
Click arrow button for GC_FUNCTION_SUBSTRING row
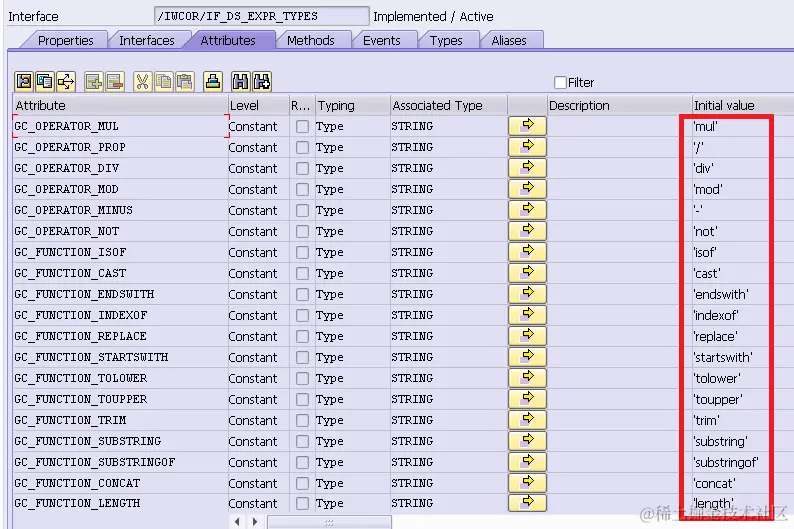(x=528, y=441)
